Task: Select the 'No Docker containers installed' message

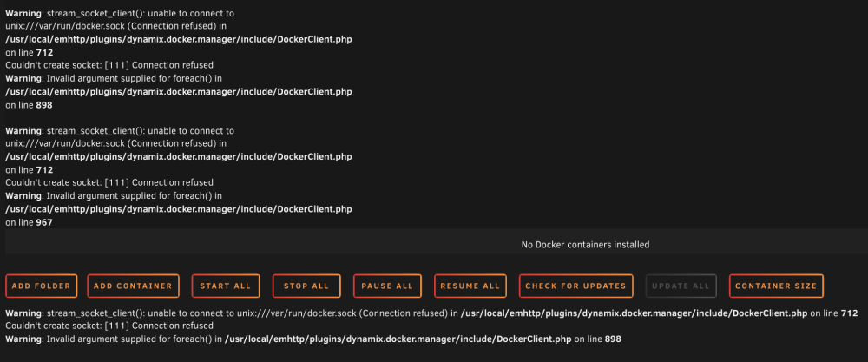Action: coord(585,245)
